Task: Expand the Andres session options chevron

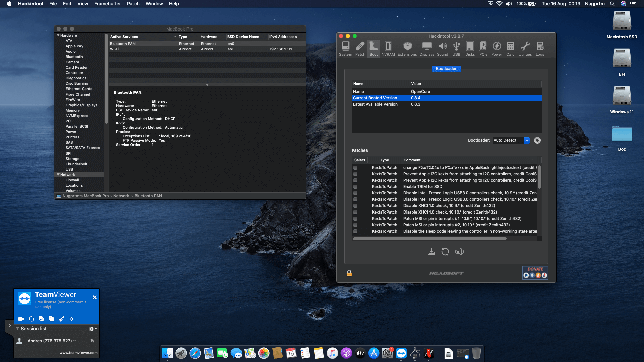Action: coord(75,341)
